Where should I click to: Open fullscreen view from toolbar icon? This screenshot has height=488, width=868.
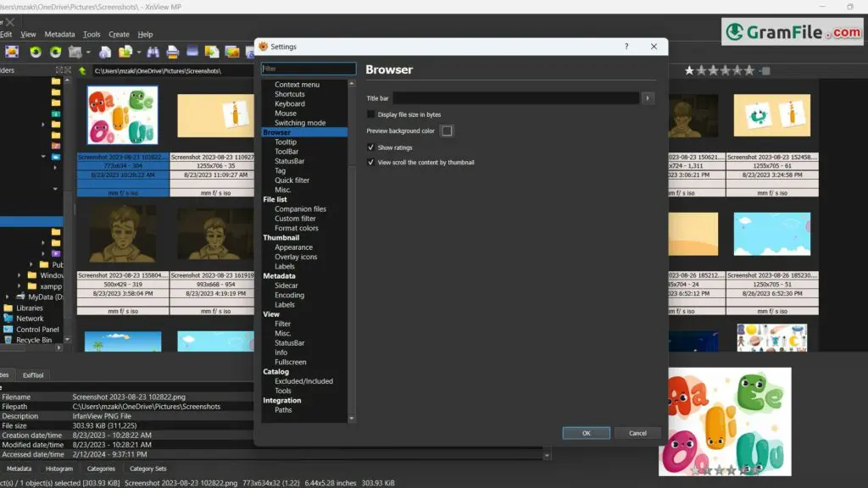pos(12,52)
